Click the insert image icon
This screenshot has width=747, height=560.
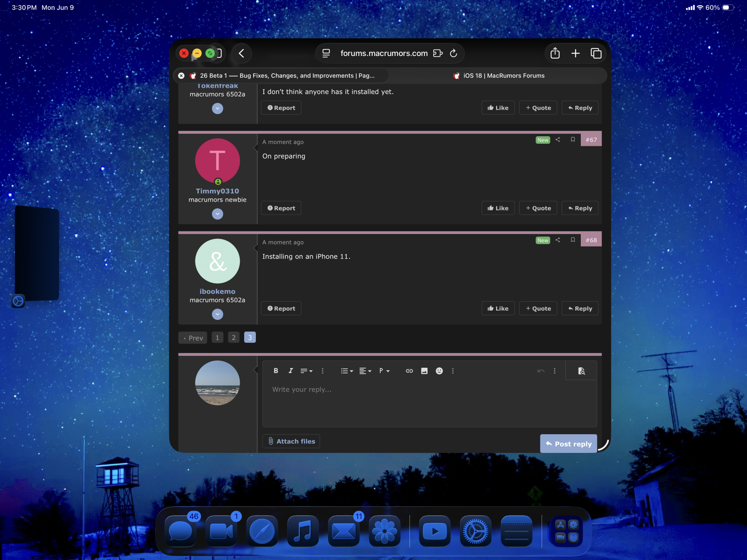point(424,371)
